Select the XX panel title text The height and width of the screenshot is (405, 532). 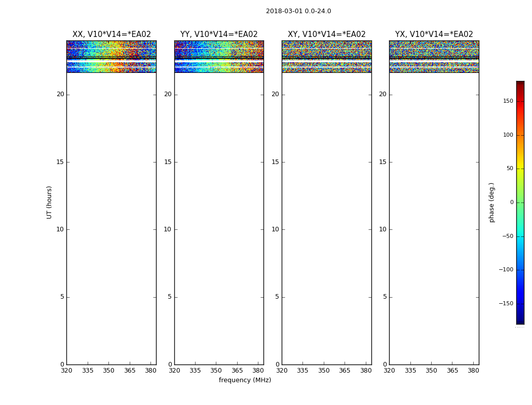pos(111,34)
